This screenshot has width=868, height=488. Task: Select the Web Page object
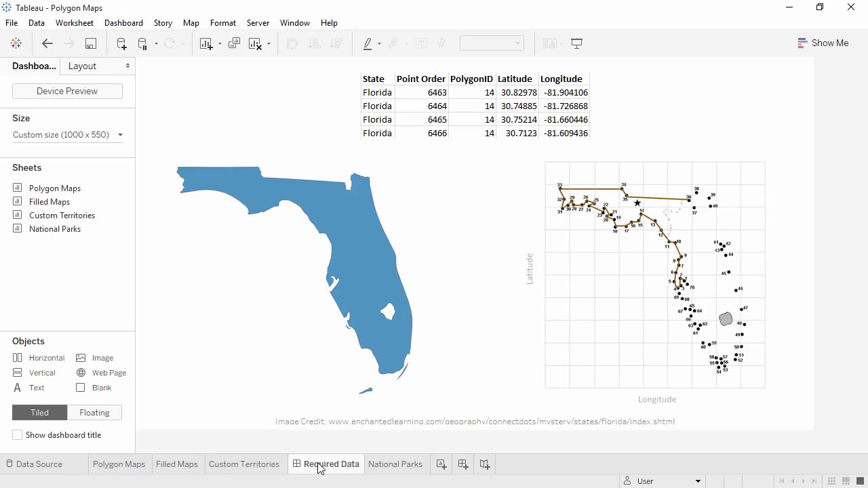coord(101,373)
